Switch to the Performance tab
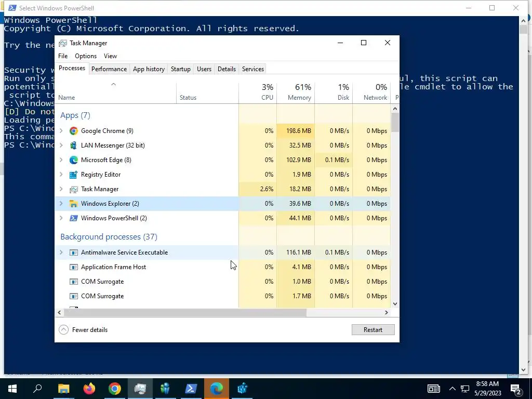Screen dimensions: 532x399 (109, 69)
